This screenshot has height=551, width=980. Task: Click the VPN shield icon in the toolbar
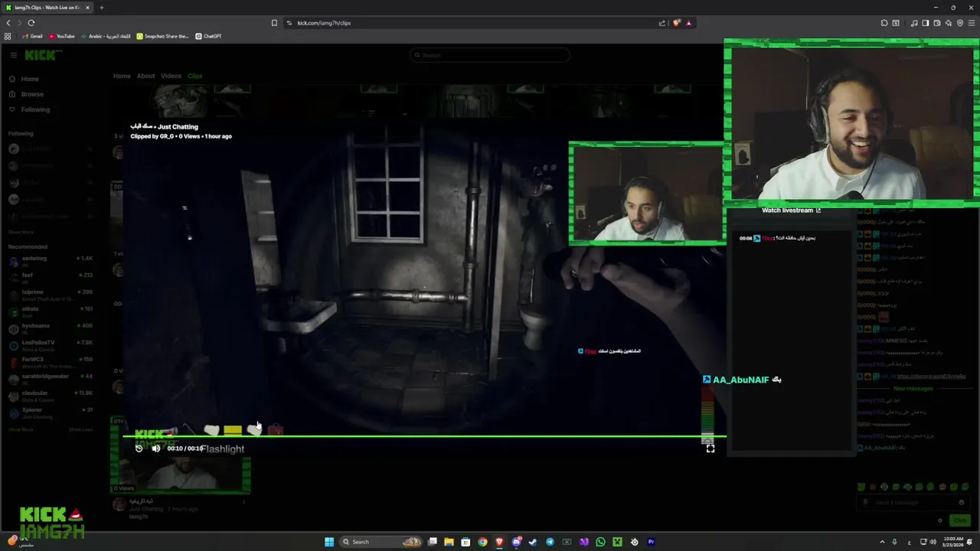coord(960,23)
